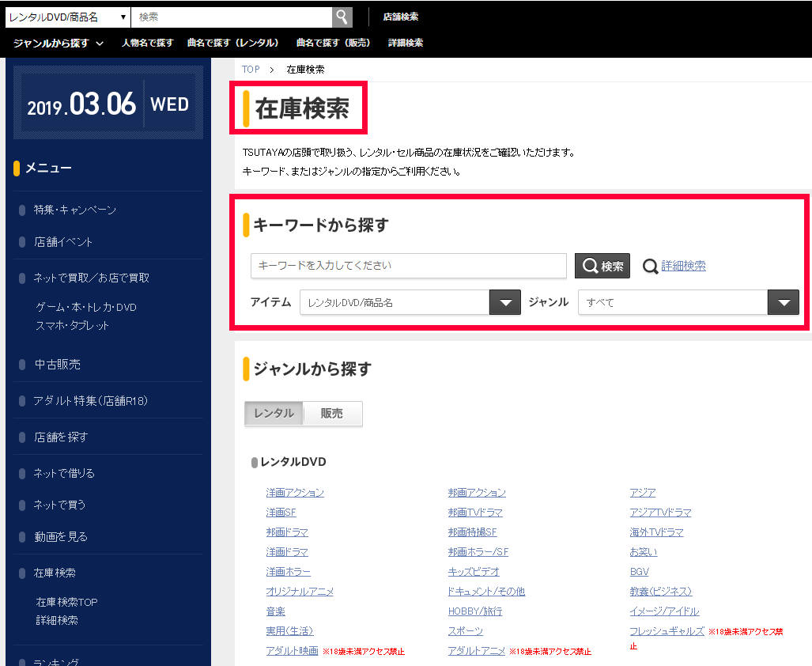The image size is (812, 666).
Task: Expand the ジャンル dropdown arrow
Action: [x=783, y=302]
